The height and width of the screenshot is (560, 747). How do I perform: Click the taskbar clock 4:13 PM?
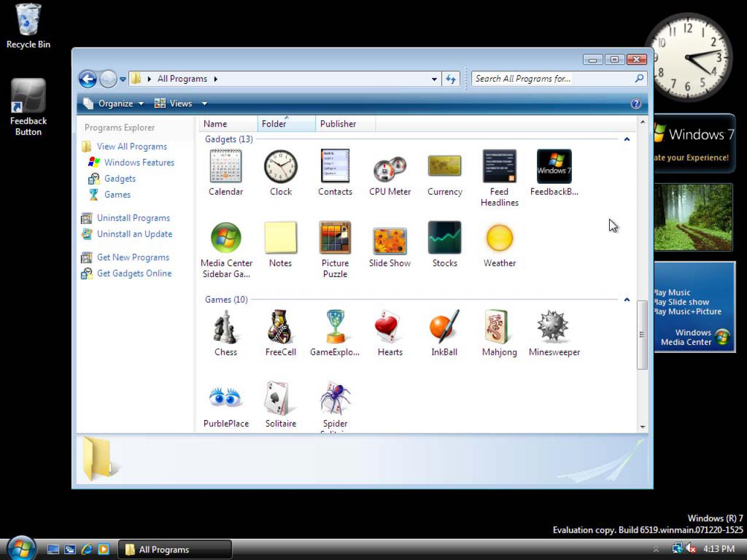(719, 549)
